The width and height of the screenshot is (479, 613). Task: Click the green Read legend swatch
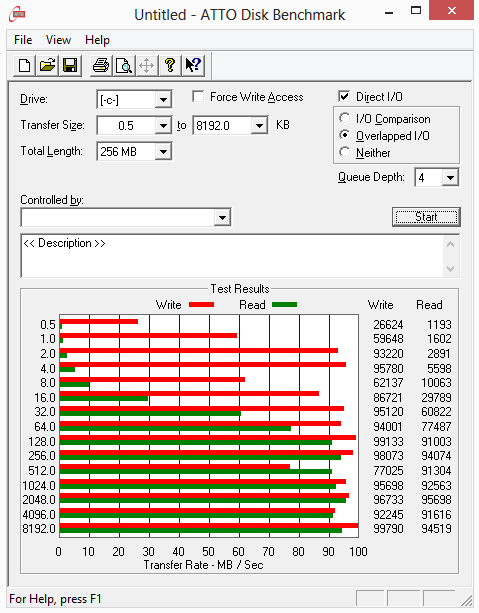tap(284, 305)
